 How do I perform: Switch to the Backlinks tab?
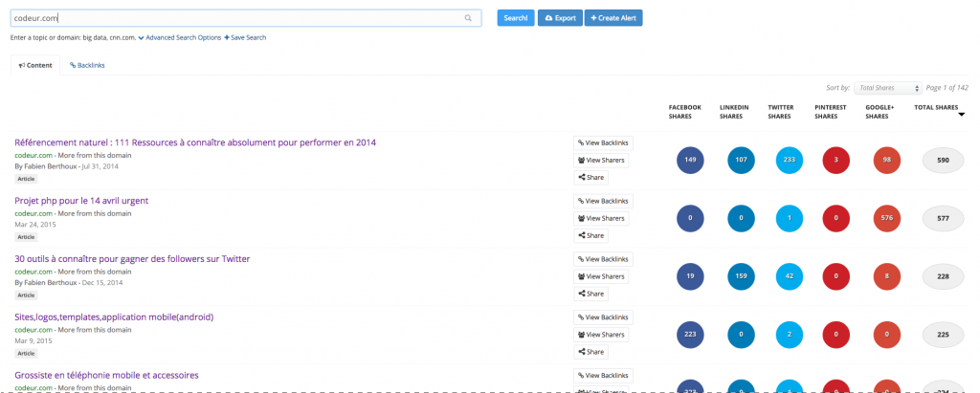pos(87,65)
